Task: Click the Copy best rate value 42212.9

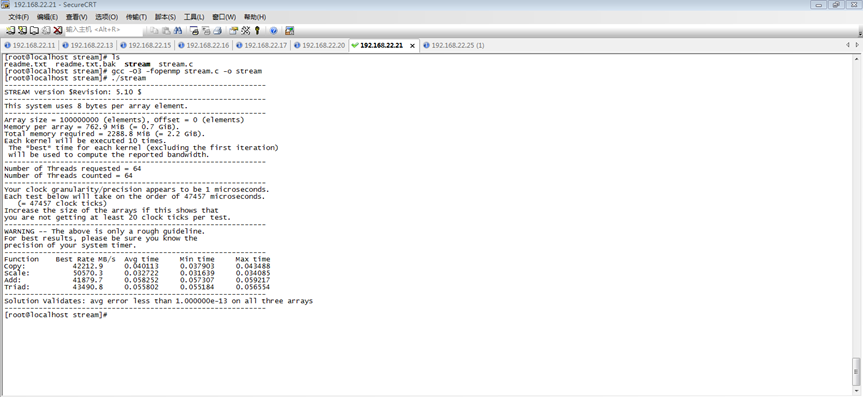Action: 88,266
